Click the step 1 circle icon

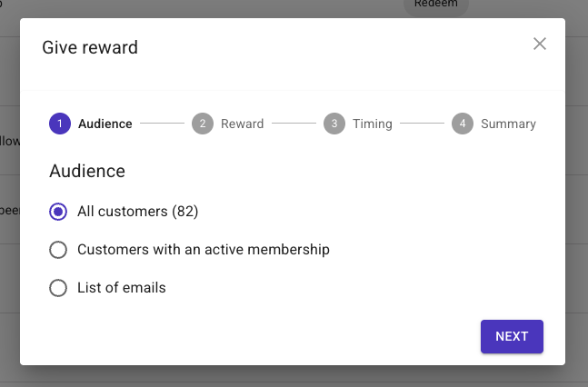tap(60, 124)
